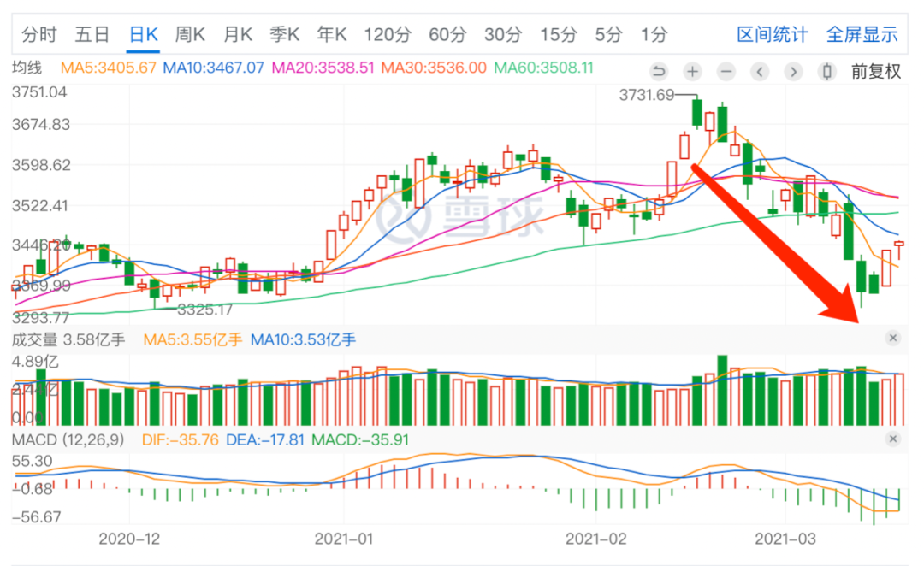
Task: Toggle the candlestick chart style icon
Action: click(826, 71)
